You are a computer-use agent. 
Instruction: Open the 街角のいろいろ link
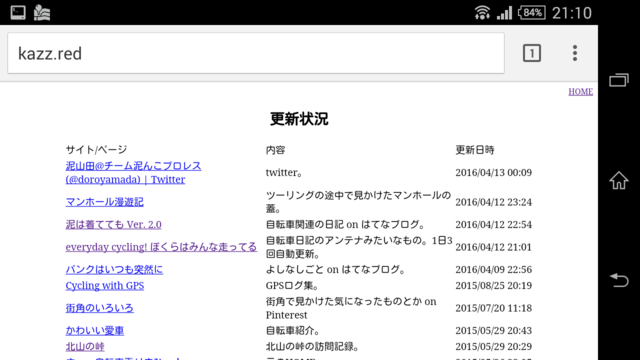100,308
